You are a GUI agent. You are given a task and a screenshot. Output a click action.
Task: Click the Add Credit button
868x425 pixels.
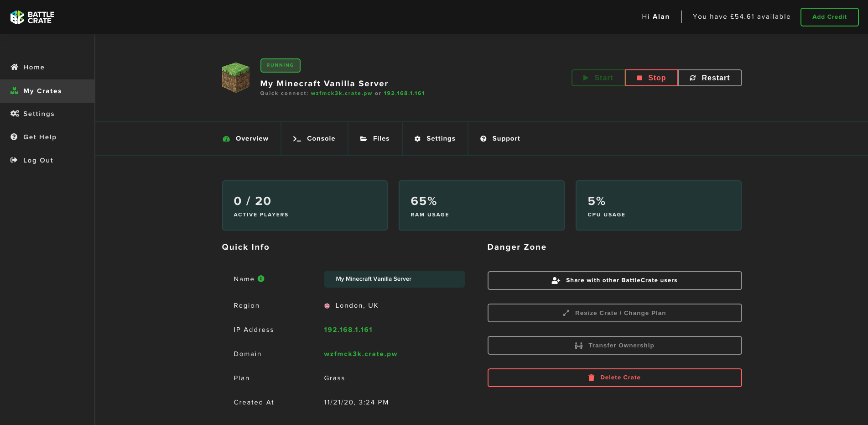[x=829, y=17]
